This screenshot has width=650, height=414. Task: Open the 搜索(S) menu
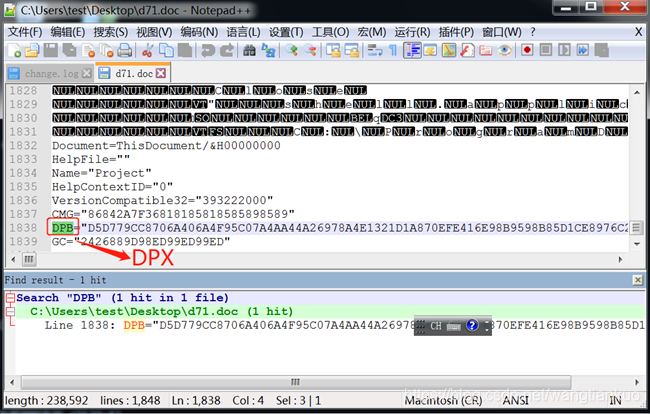[110, 32]
